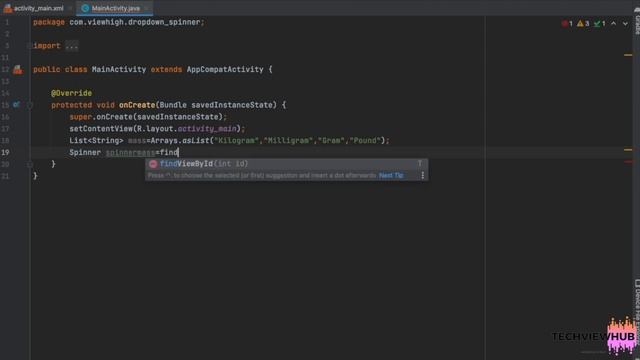Select the findViewById(int id) suggestion

287,164
